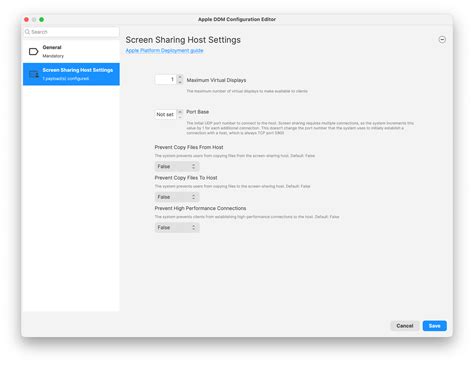Screen dimensions: 474x365
Task: Open Prevent Copy Files From Host dropdown
Action: click(177, 166)
